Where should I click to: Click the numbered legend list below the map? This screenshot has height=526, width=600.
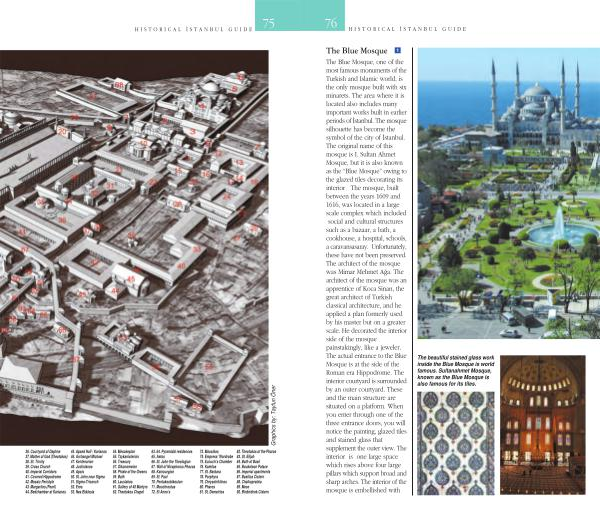(150, 481)
